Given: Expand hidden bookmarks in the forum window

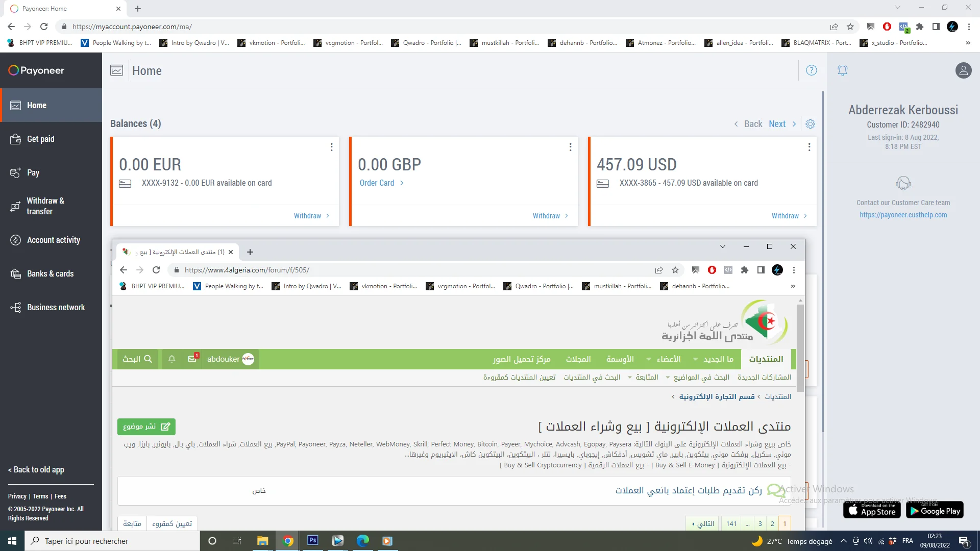Looking at the screenshot, I should [x=793, y=286].
